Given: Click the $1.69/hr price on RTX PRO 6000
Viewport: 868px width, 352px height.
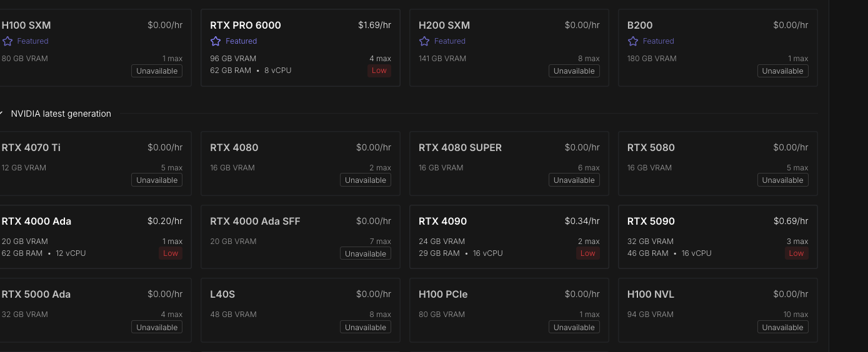Looking at the screenshot, I should 374,26.
